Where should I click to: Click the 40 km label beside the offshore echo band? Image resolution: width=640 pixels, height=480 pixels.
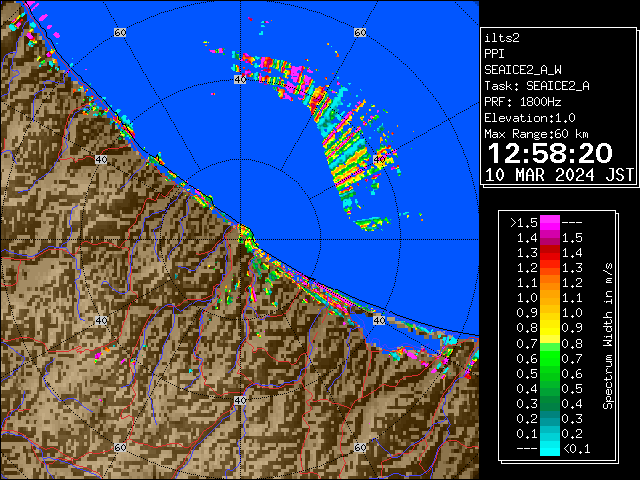(x=379, y=159)
